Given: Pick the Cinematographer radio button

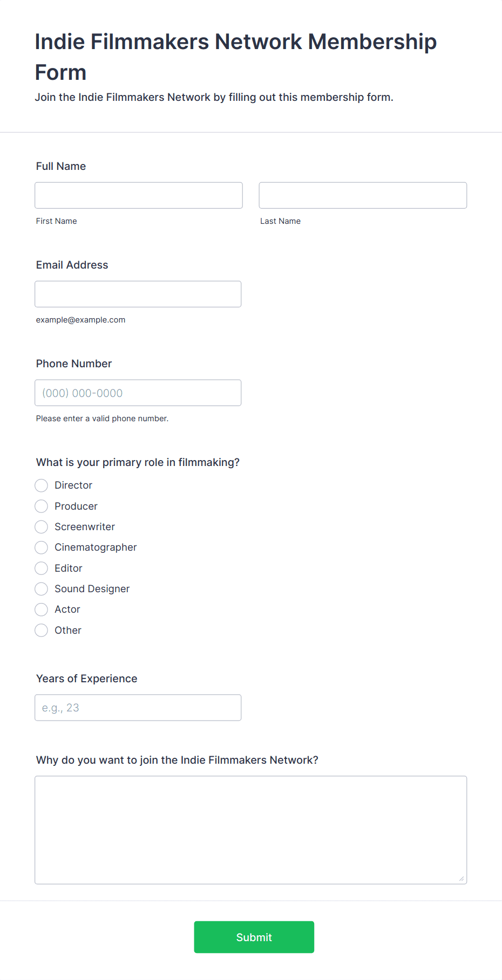Looking at the screenshot, I should 42,547.
